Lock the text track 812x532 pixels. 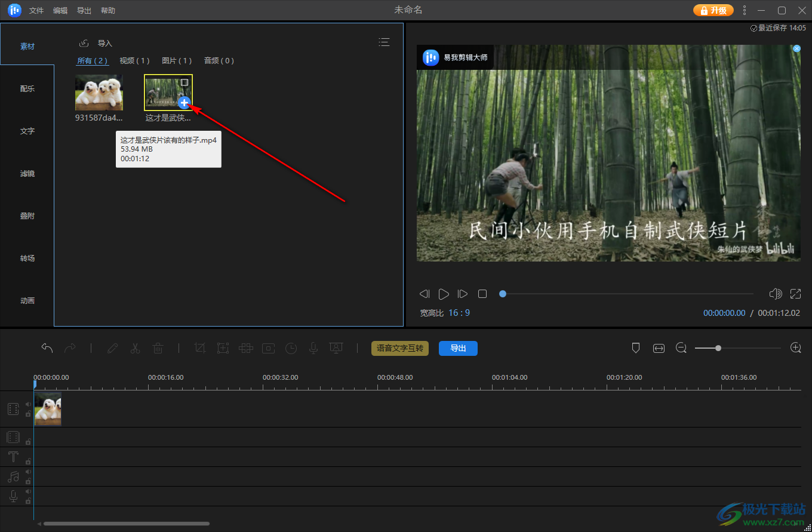pos(28,462)
